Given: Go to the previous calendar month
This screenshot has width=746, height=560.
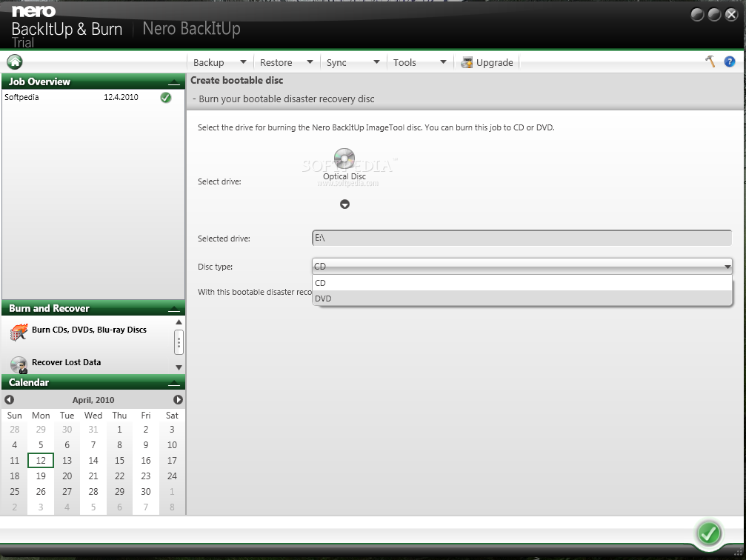Looking at the screenshot, I should 9,400.
